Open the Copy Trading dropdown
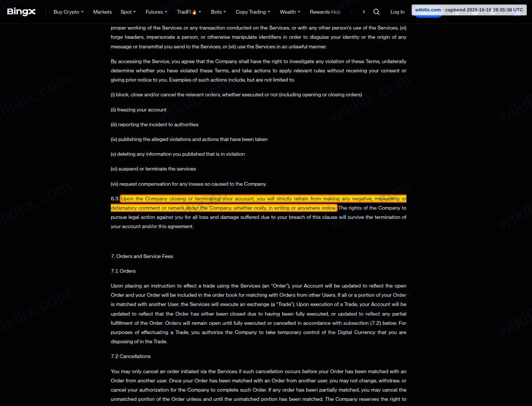The height and width of the screenshot is (406, 532). click(x=253, y=12)
